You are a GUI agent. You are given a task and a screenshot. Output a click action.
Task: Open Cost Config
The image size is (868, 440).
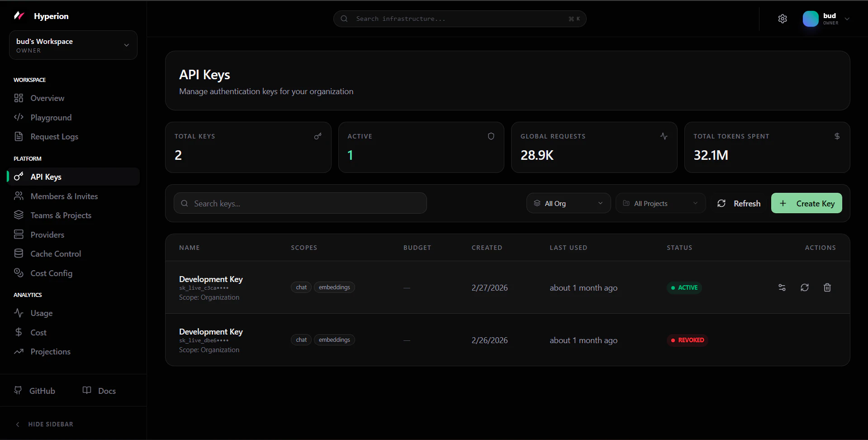[x=52, y=273]
